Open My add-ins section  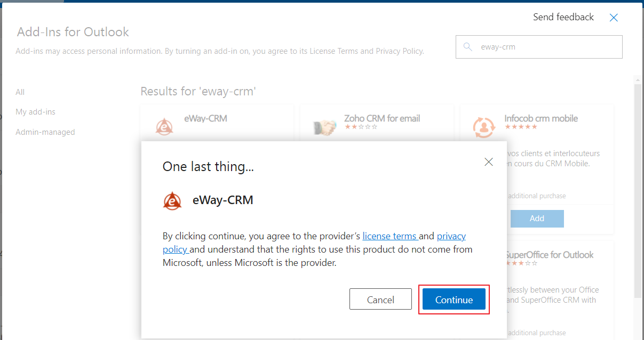tap(36, 112)
